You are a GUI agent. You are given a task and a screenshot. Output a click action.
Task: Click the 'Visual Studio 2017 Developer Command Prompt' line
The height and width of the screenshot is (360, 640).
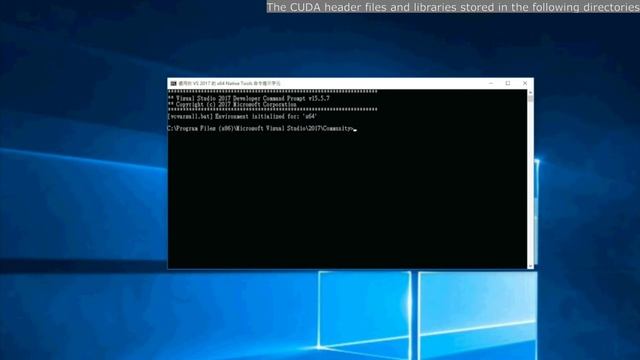coord(249,98)
